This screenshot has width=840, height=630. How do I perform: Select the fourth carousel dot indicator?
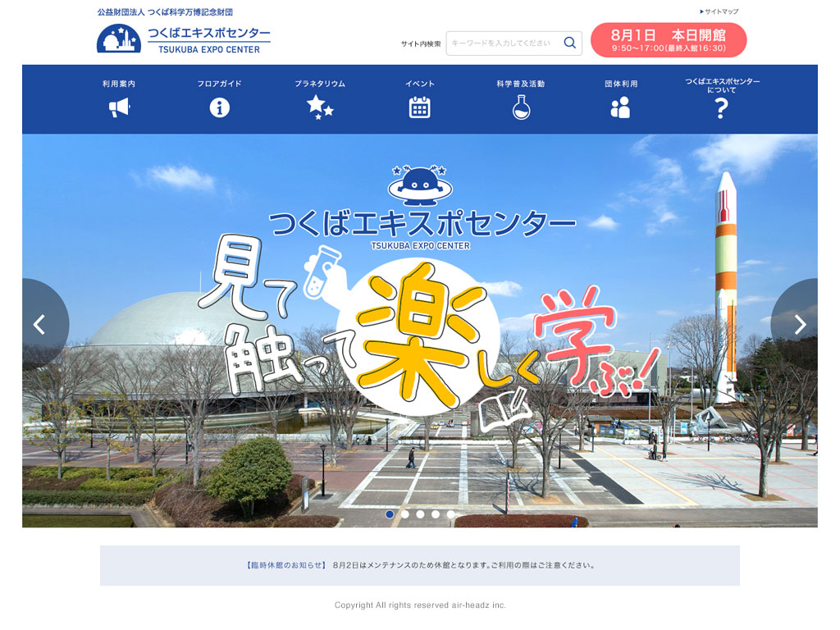436,514
